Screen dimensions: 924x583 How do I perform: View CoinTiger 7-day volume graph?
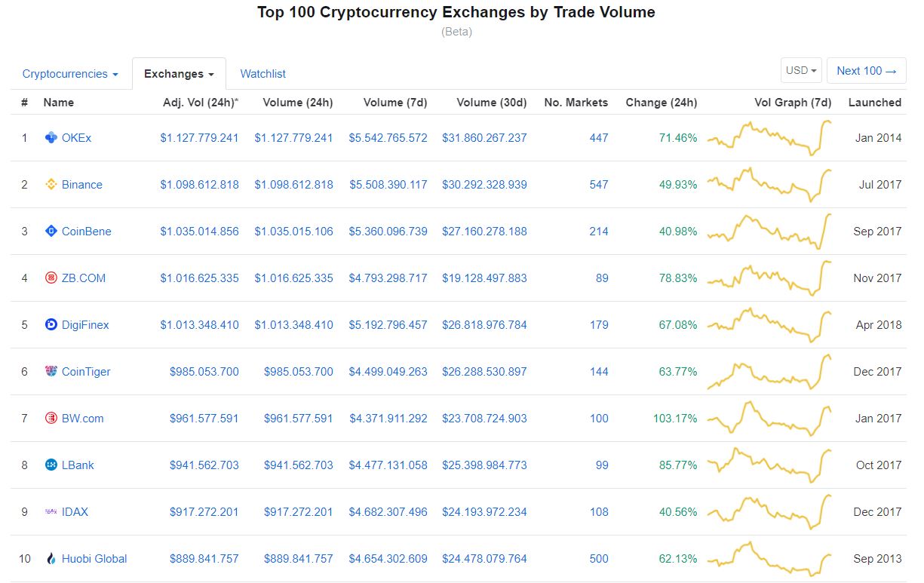pos(769,372)
